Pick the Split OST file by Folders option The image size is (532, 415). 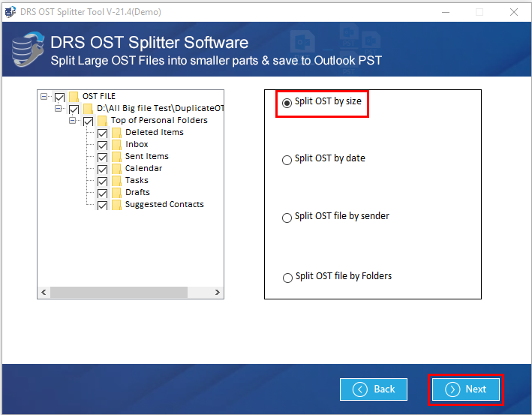point(287,278)
